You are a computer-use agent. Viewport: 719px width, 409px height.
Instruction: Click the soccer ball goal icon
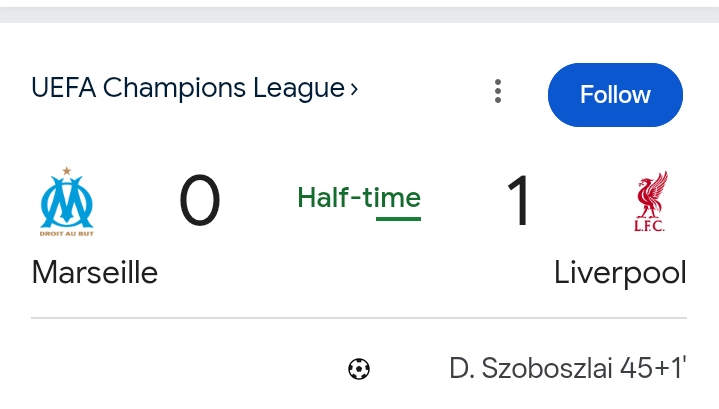[359, 370]
